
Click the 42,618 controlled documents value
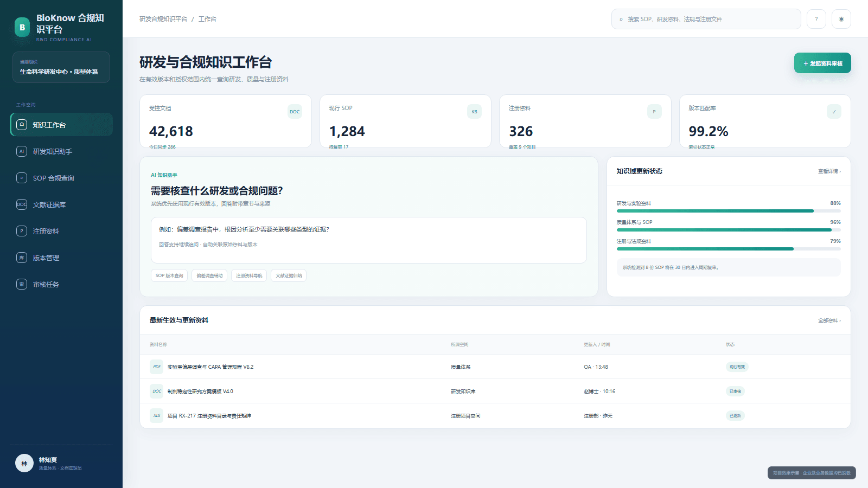coord(171,131)
